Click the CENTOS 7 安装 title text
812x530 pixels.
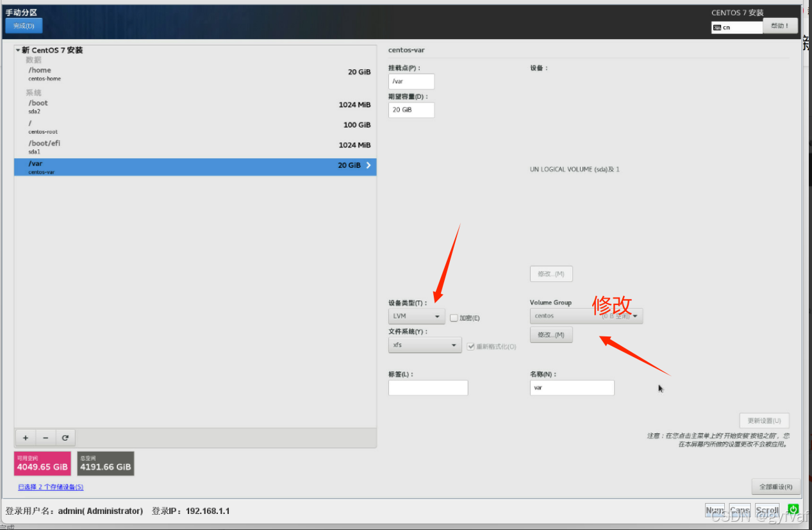pyautogui.click(x=738, y=13)
